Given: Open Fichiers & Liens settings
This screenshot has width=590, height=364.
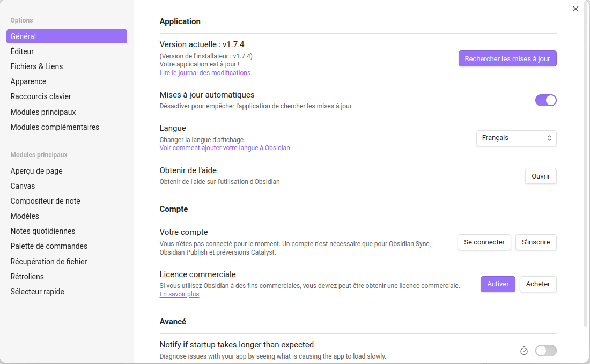Looking at the screenshot, I should (x=36, y=66).
